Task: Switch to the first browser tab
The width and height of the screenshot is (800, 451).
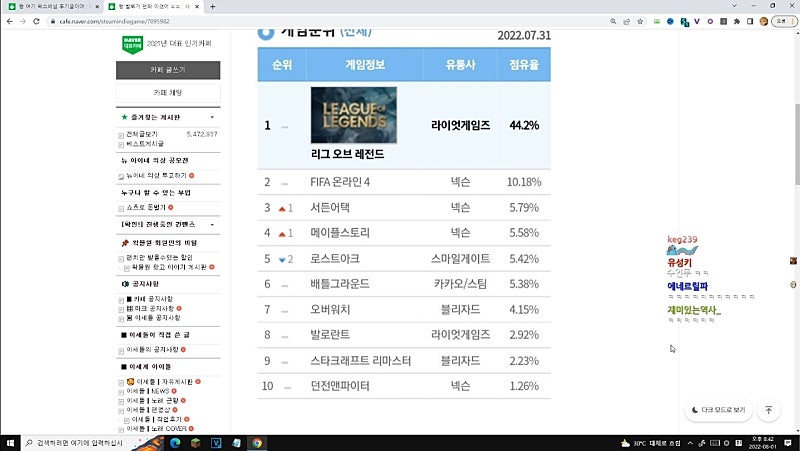Action: (53, 7)
